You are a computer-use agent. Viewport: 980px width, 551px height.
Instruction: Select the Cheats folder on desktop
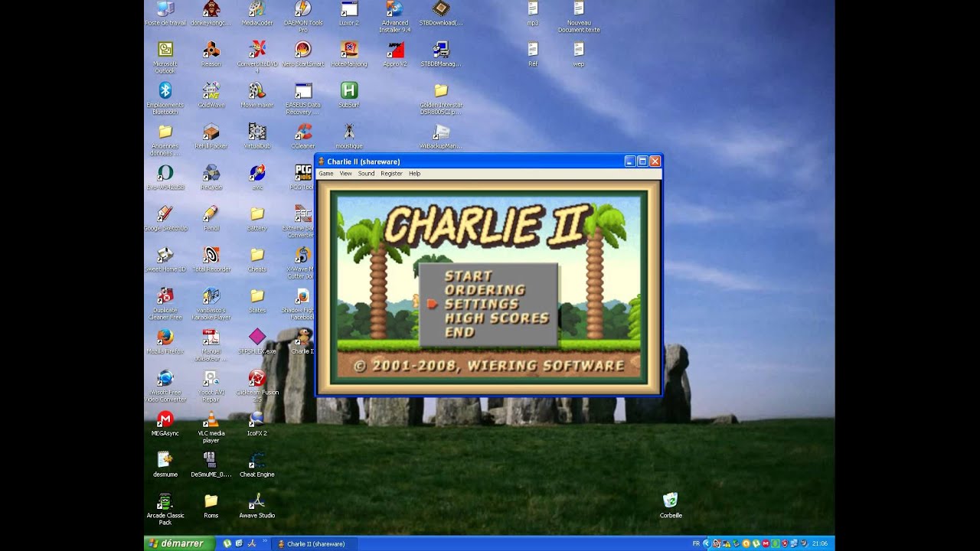257,259
